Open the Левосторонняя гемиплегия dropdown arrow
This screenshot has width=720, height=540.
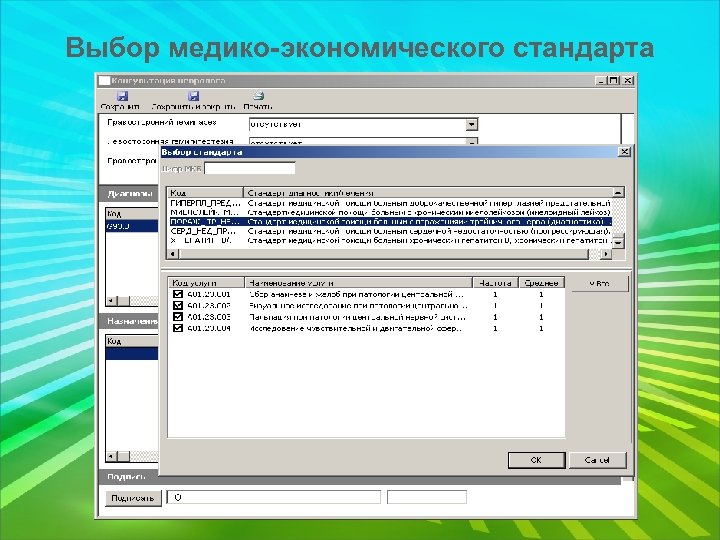pos(471,142)
